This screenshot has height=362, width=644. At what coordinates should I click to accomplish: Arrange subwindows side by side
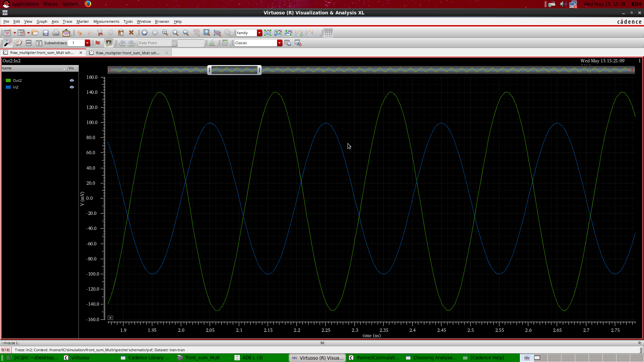coord(39,43)
